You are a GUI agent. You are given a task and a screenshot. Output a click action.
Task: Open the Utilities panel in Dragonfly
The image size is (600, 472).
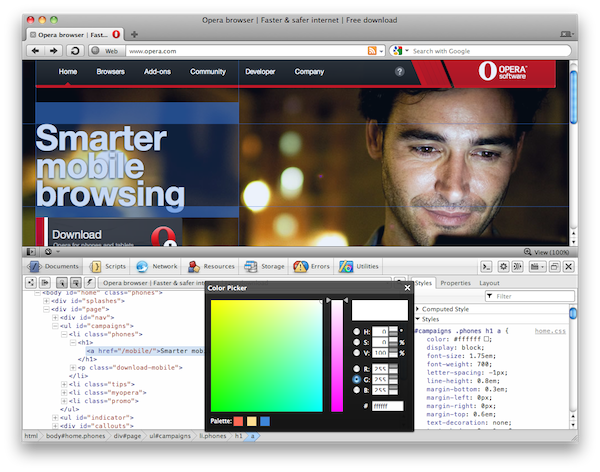coord(359,267)
